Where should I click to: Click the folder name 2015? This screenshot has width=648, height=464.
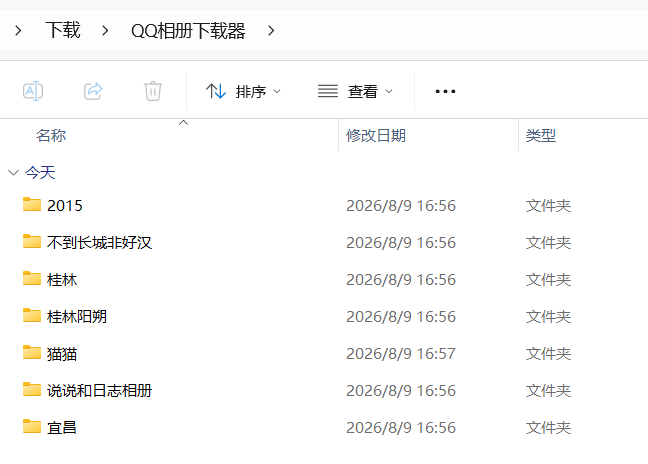tap(65, 206)
